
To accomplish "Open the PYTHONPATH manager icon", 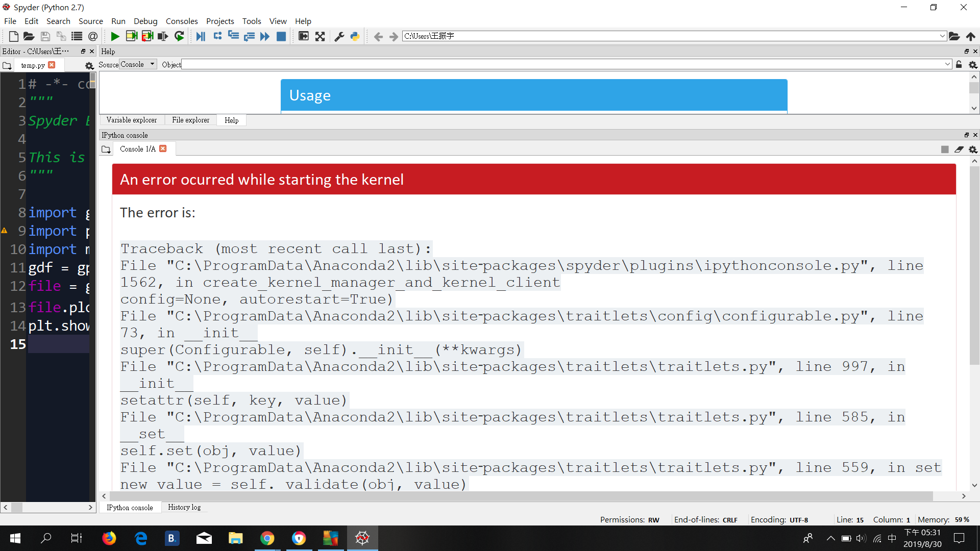I will 355,36.
